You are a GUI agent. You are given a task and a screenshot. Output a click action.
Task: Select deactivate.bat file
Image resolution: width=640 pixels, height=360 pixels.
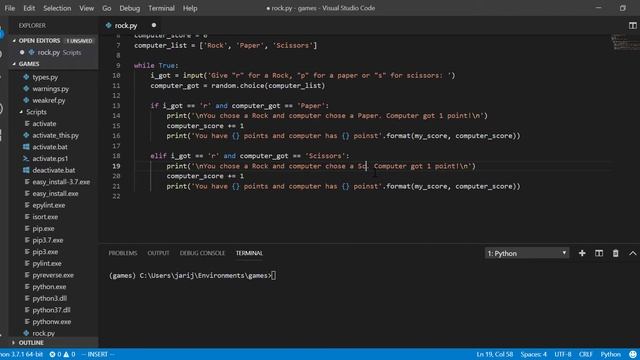(54, 170)
